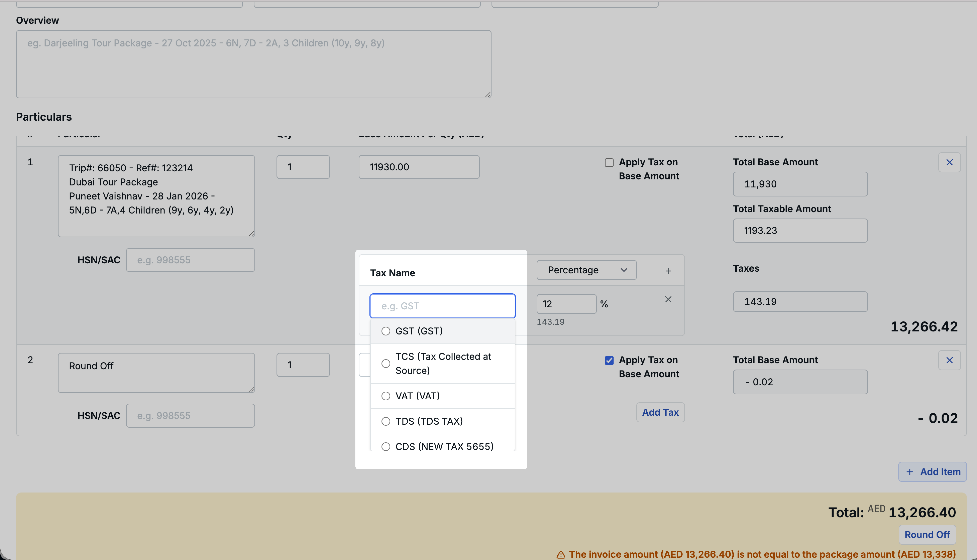This screenshot has width=977, height=560.
Task: Open the Percentage dropdown
Action: click(586, 270)
